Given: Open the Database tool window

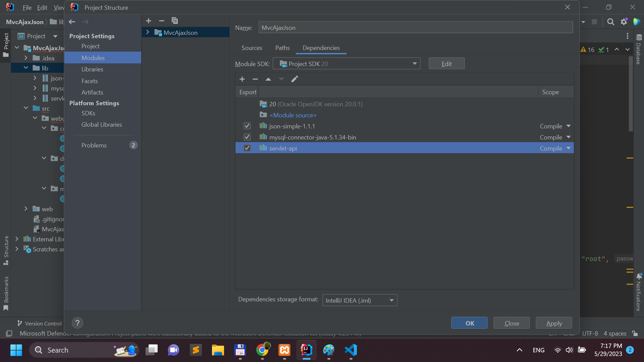Looking at the screenshot, I should 639,50.
